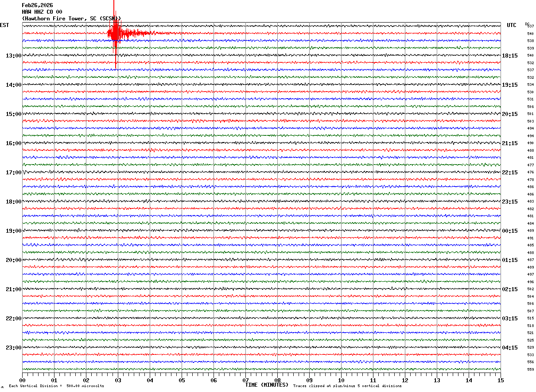536x392 pixels.
Task: Click minute mark 10 on time axis
Action: (x=342, y=380)
